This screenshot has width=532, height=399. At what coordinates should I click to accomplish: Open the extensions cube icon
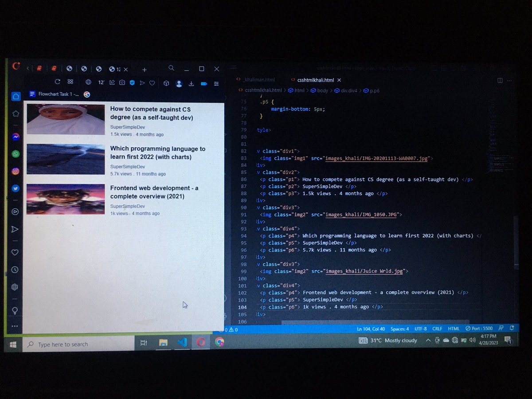pyautogui.click(x=166, y=83)
